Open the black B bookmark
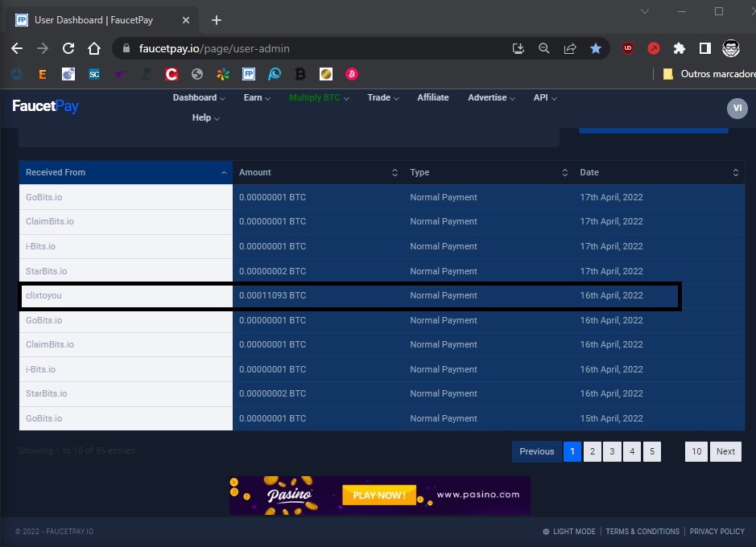This screenshot has height=547, width=756. pyautogui.click(x=300, y=74)
